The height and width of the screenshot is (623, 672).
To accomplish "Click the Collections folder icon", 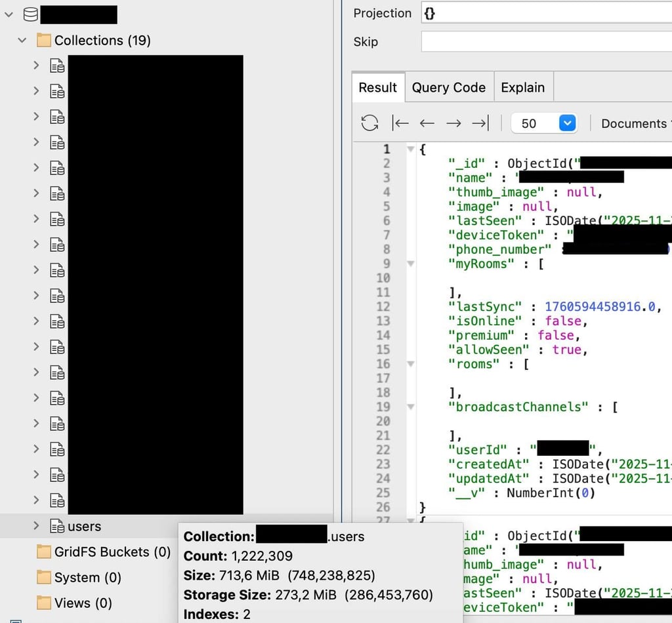I will (x=44, y=40).
